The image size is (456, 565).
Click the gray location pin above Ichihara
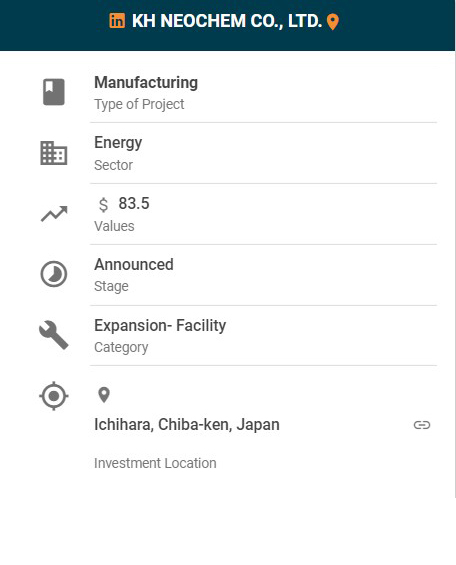click(x=104, y=395)
